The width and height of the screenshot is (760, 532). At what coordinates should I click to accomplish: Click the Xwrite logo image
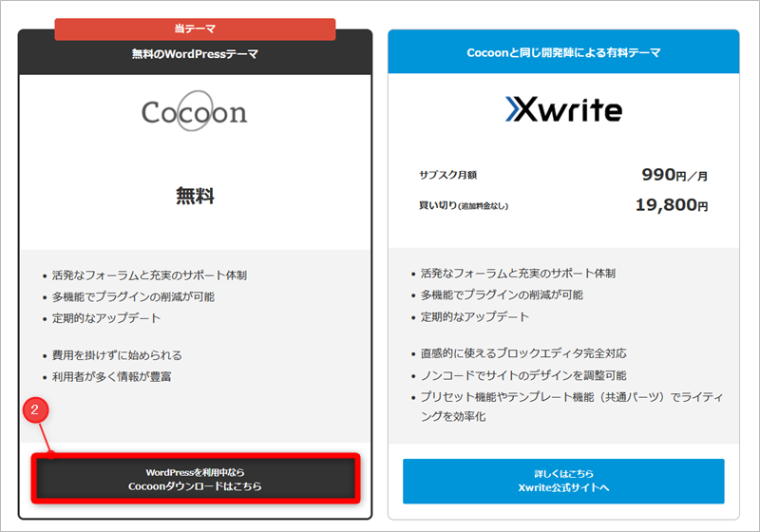coord(563,109)
